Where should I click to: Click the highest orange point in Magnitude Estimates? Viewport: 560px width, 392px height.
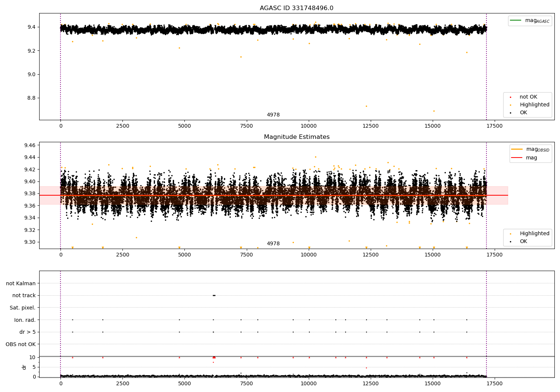(x=315, y=157)
